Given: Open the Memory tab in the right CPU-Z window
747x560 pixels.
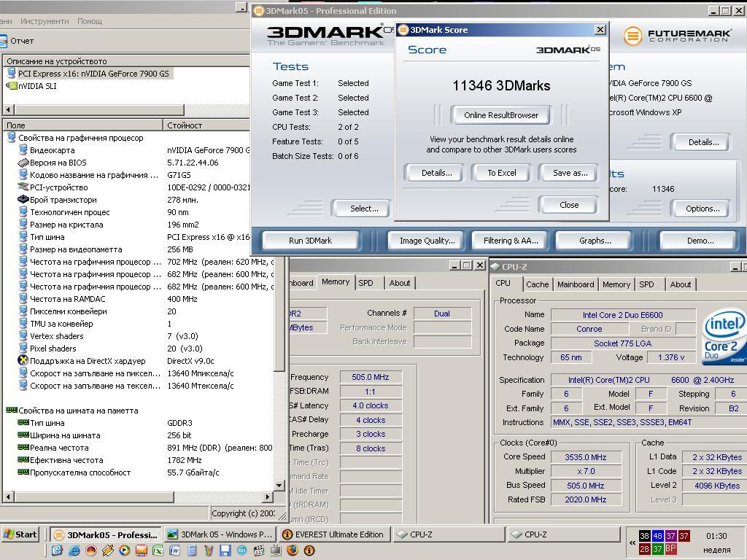Looking at the screenshot, I should tap(616, 284).
